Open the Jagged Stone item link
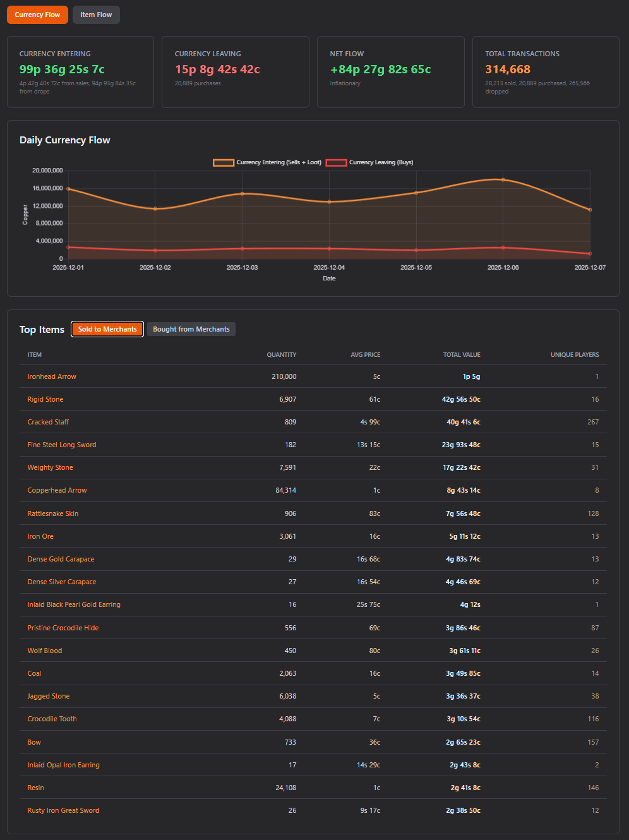Screen dimensions: 629x840 49,696
